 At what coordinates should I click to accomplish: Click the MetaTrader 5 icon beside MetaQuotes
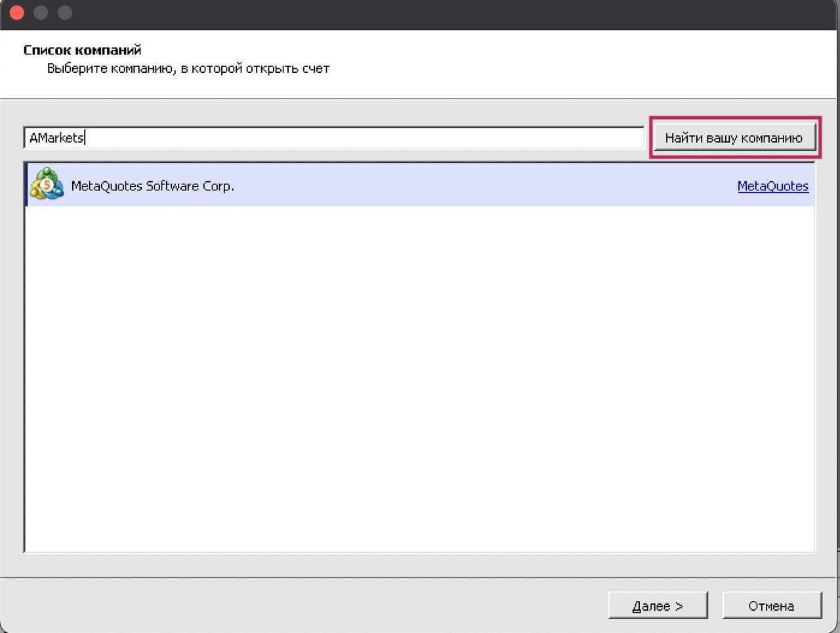pyautogui.click(x=47, y=185)
